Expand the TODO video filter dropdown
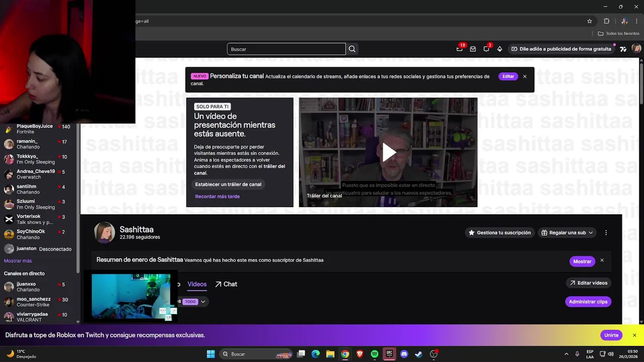Image resolution: width=644 pixels, height=362 pixels. click(194, 302)
